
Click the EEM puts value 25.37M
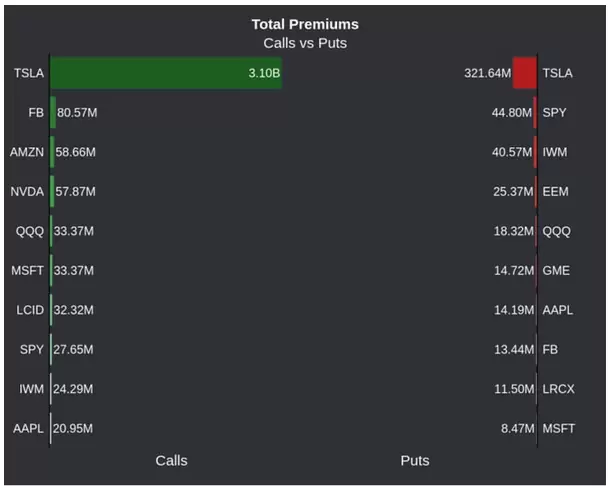[x=513, y=192]
